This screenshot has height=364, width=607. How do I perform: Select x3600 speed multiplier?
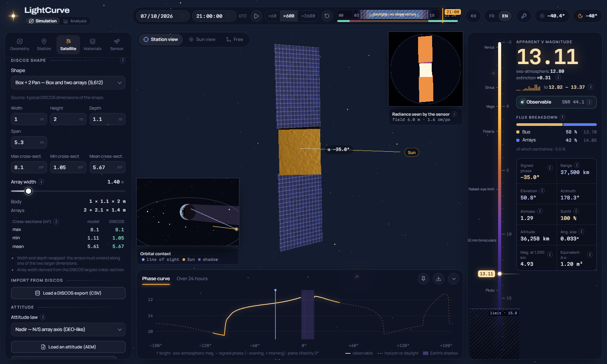[308, 16]
